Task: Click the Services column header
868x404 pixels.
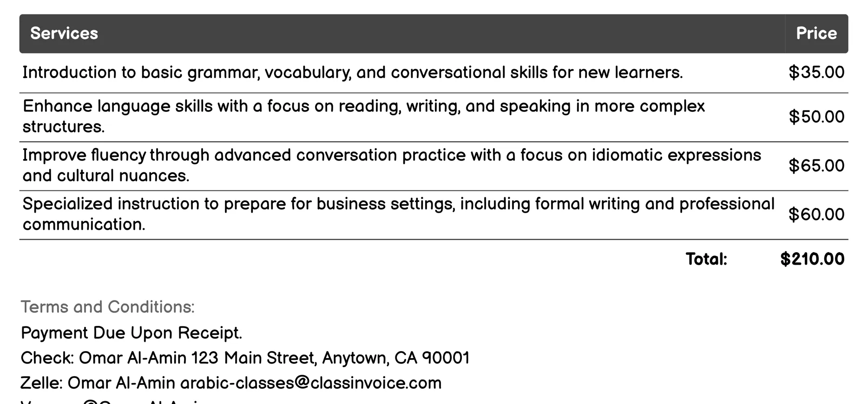Action: point(64,33)
